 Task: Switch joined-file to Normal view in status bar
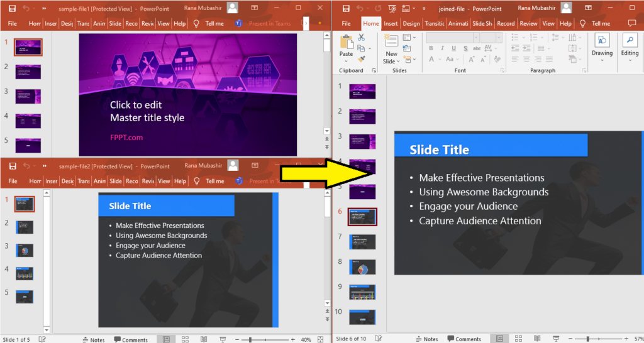[500, 339]
